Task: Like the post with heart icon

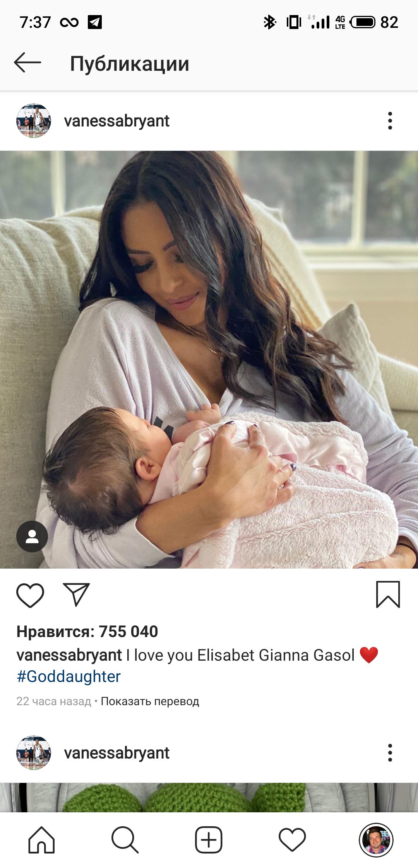Action: click(30, 595)
